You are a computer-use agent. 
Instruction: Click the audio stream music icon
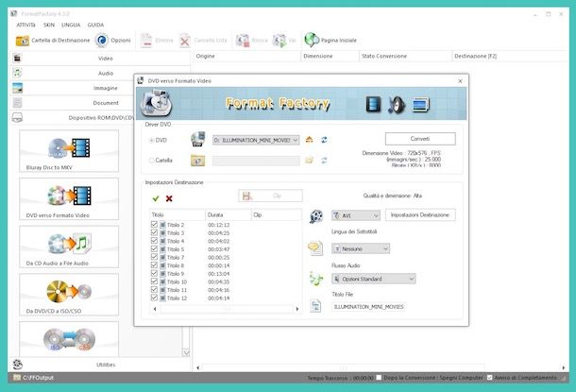click(316, 279)
